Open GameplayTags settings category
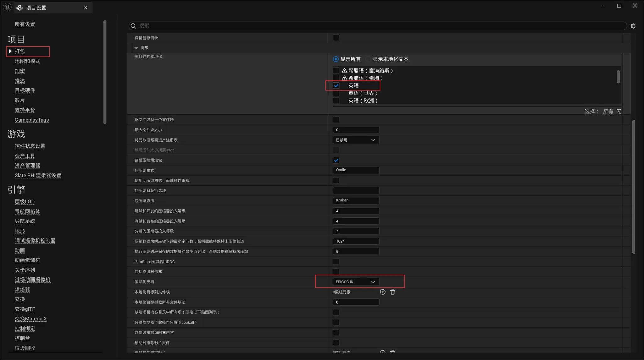 [x=31, y=120]
